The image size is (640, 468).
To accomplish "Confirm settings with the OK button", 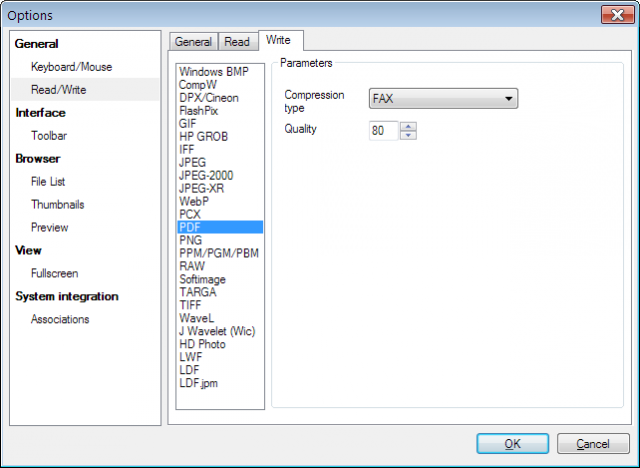I will pyautogui.click(x=512, y=444).
